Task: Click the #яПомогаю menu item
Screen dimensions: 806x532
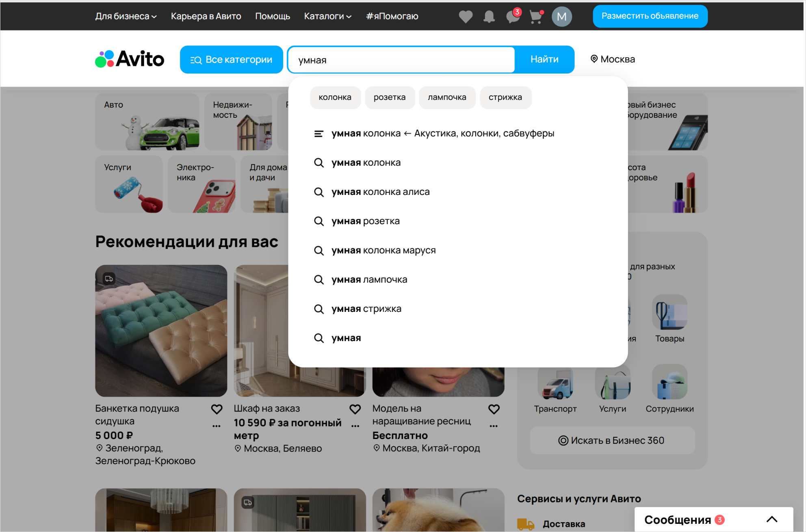Action: coord(392,16)
